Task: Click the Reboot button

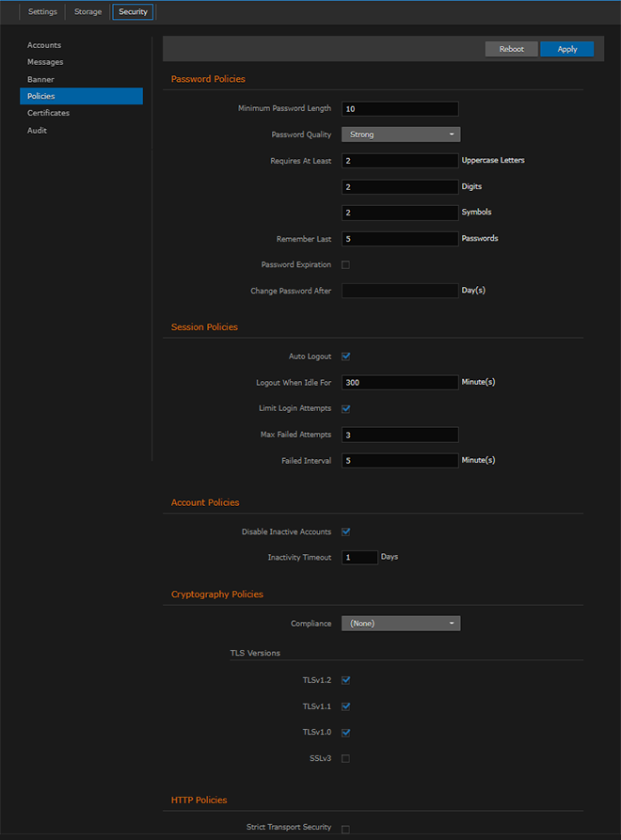Action: (x=511, y=48)
